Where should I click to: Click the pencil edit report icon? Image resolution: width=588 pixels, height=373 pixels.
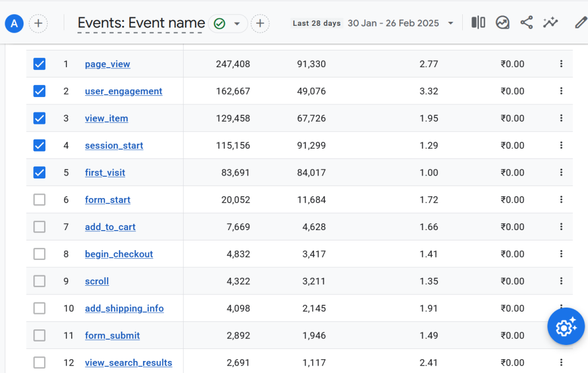[x=581, y=23]
